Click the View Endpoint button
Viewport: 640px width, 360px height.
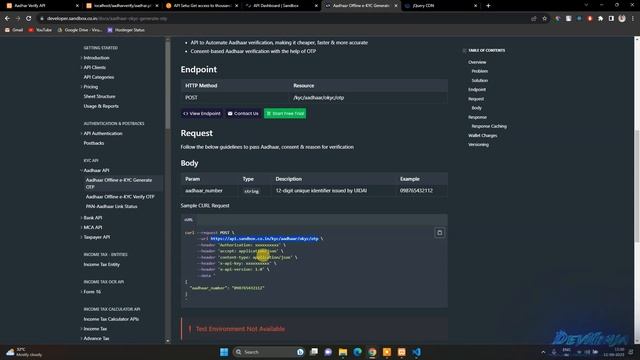pyautogui.click(x=202, y=113)
